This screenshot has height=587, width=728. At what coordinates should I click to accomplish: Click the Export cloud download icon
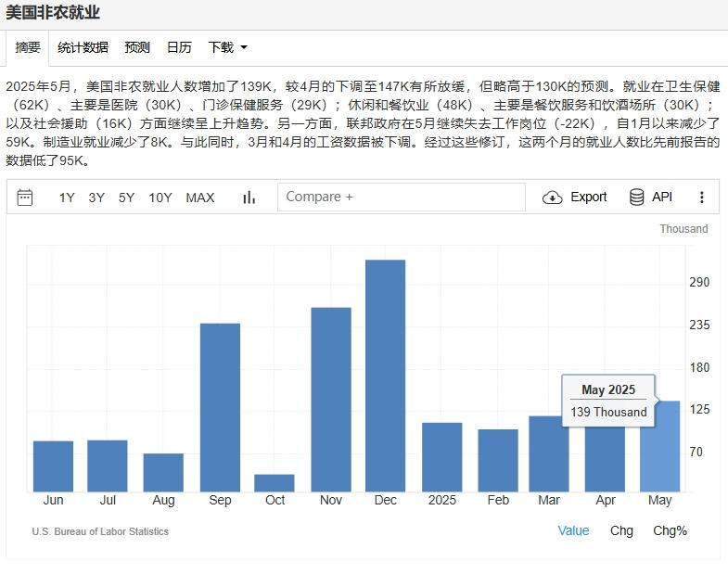pos(553,198)
